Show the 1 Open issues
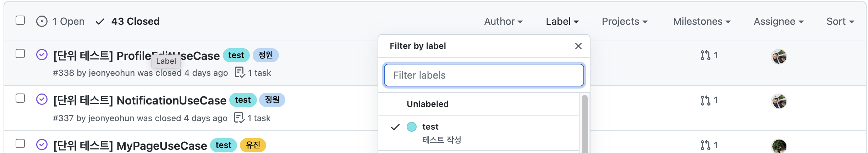This screenshot has height=153, width=868. pos(61,22)
